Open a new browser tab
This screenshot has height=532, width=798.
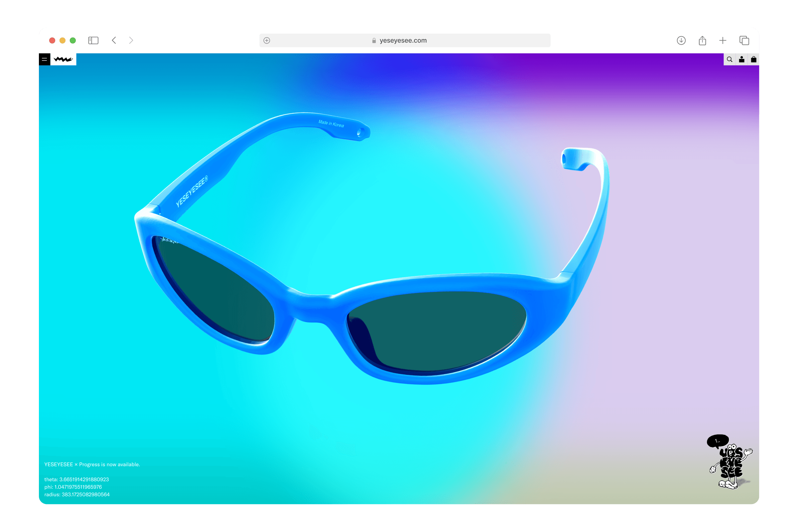click(x=723, y=40)
